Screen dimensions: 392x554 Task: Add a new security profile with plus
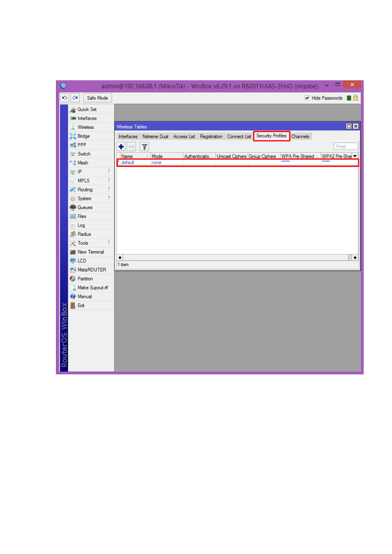(x=121, y=147)
